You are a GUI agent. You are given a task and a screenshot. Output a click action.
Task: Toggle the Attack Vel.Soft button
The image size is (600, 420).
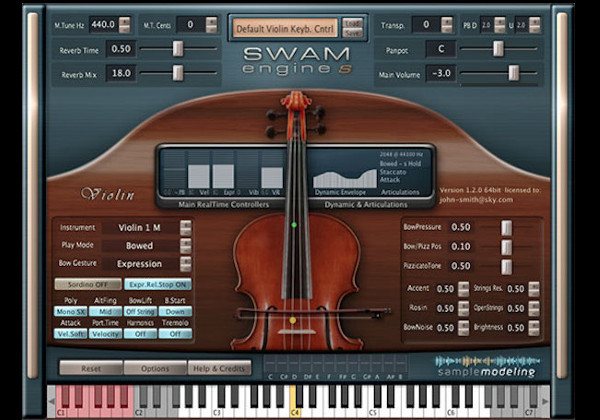(70, 334)
